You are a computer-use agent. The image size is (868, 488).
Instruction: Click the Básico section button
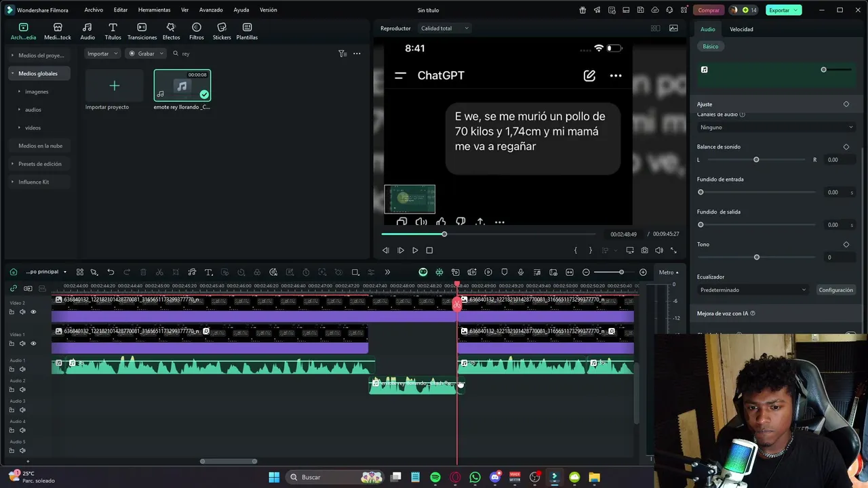coord(710,47)
